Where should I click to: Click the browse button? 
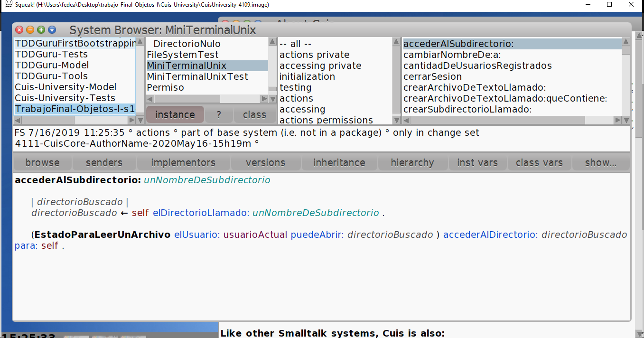point(42,162)
